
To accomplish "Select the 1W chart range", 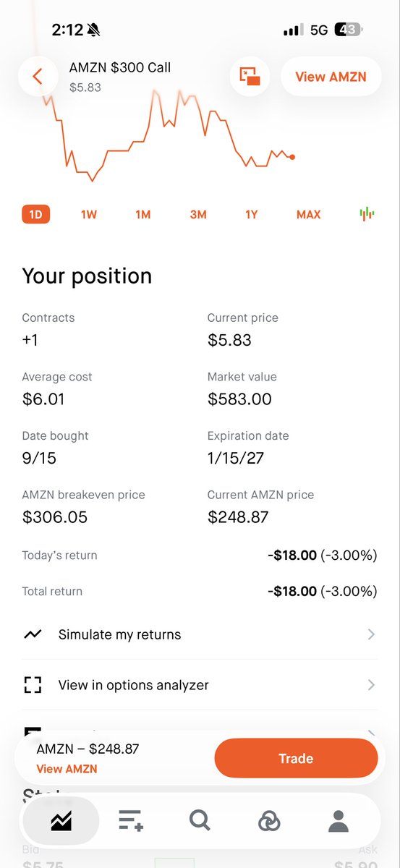I will 89,214.
